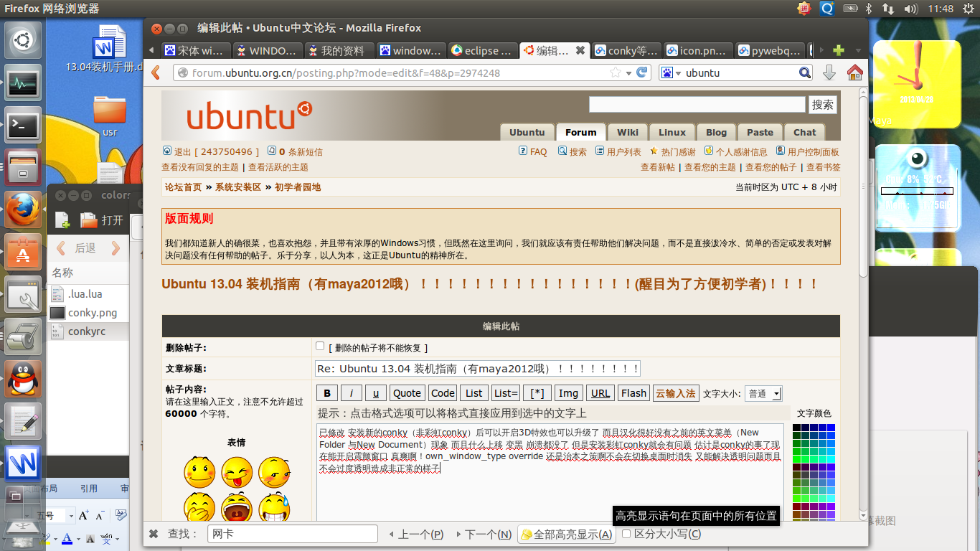
Task: Open QQ penguin app in launcher
Action: (x=23, y=380)
